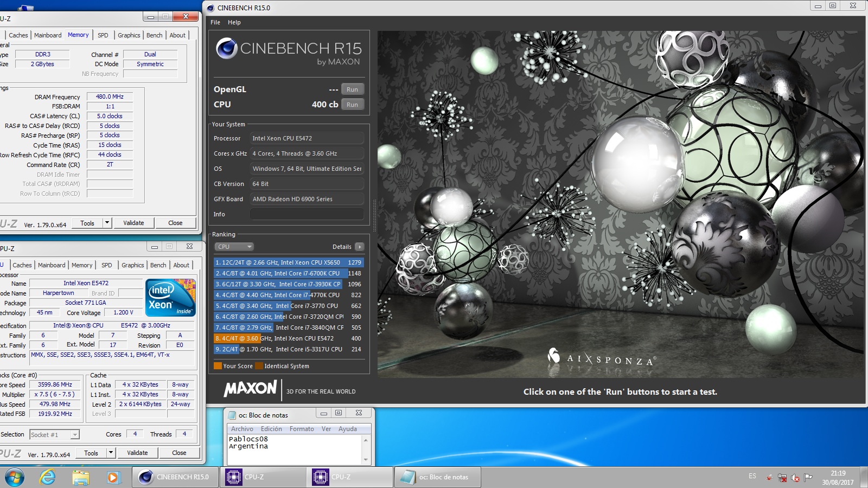Click Close button in lower CPU-Z window
868x488 pixels.
pyautogui.click(x=179, y=453)
